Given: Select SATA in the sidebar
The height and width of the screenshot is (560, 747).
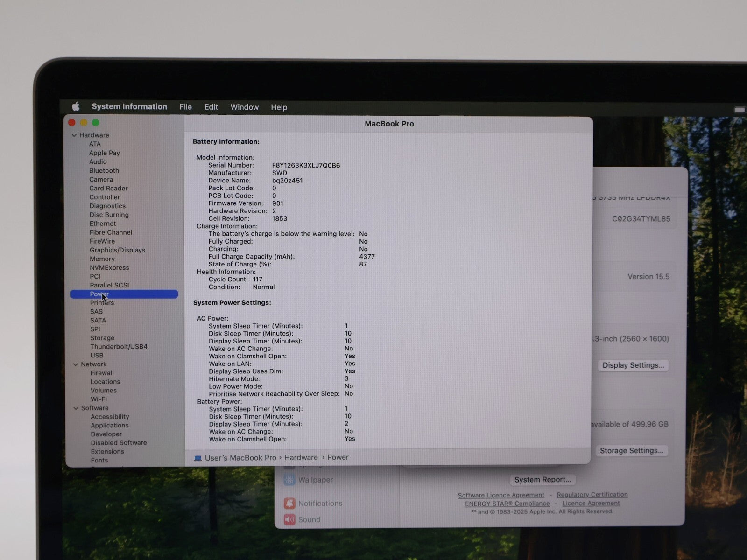Looking at the screenshot, I should coord(98,321).
